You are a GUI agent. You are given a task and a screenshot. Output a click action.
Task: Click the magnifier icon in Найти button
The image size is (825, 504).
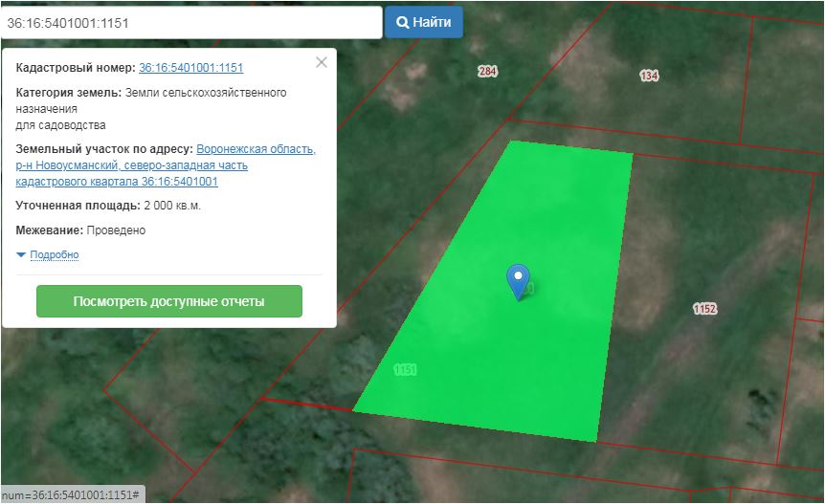[x=403, y=23]
